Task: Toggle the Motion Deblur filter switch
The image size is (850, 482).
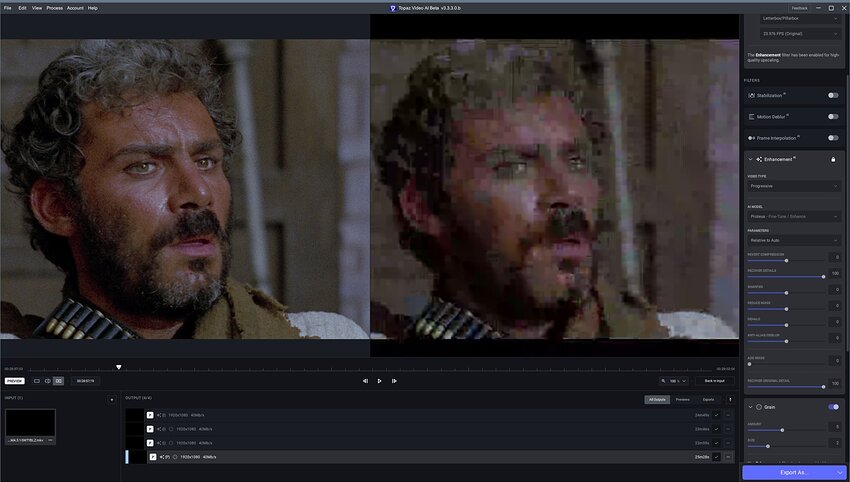Action: pyautogui.click(x=833, y=117)
